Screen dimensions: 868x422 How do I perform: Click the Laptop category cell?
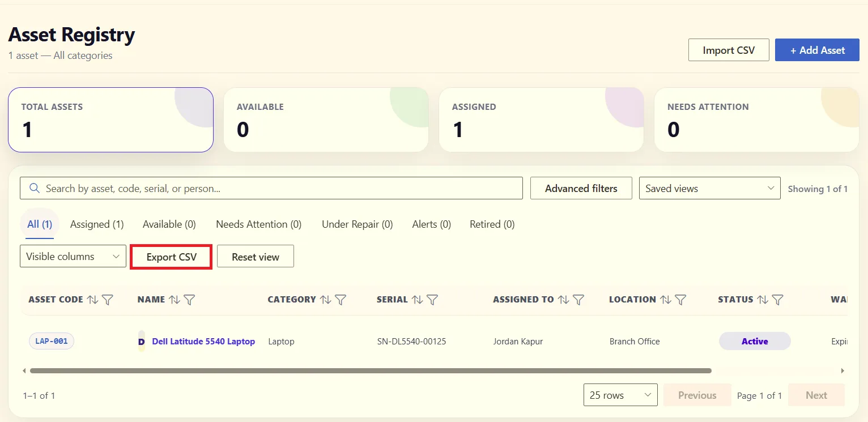coord(281,342)
